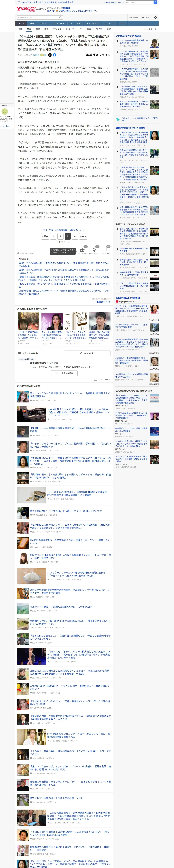Open the ライブ tab in blue navigation

pyautogui.click(x=43, y=24)
